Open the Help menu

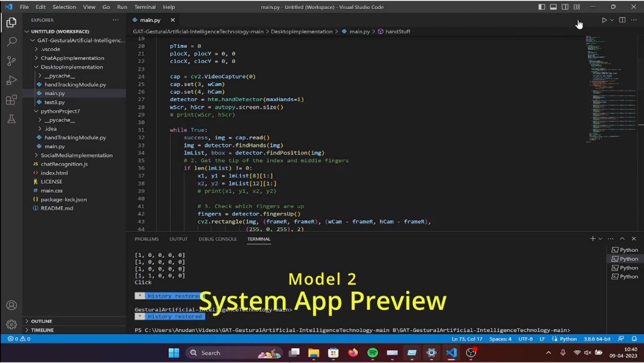click(x=169, y=7)
